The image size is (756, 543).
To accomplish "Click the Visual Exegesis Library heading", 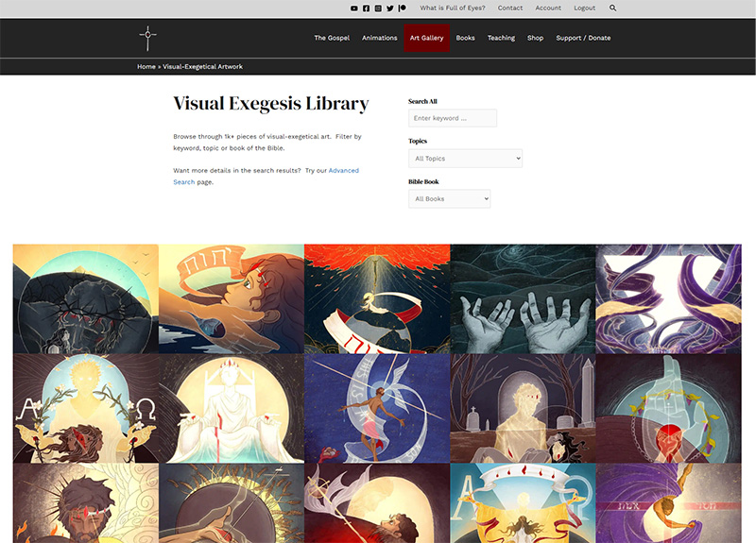I will coord(271,104).
